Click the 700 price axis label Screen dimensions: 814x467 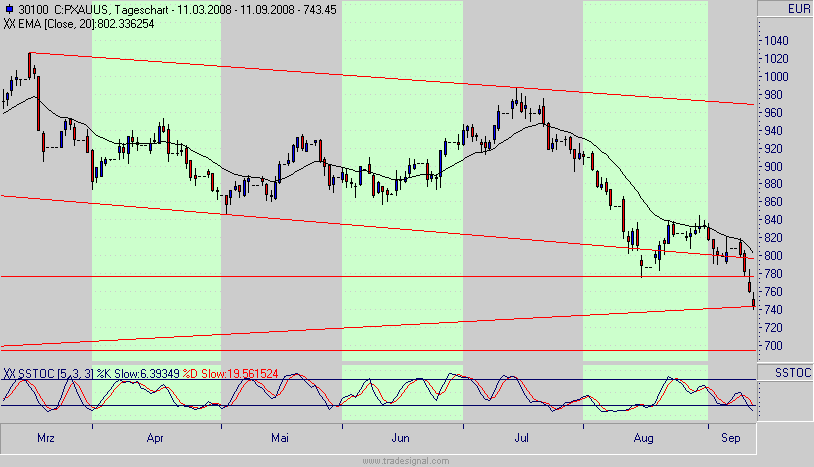[773, 346]
